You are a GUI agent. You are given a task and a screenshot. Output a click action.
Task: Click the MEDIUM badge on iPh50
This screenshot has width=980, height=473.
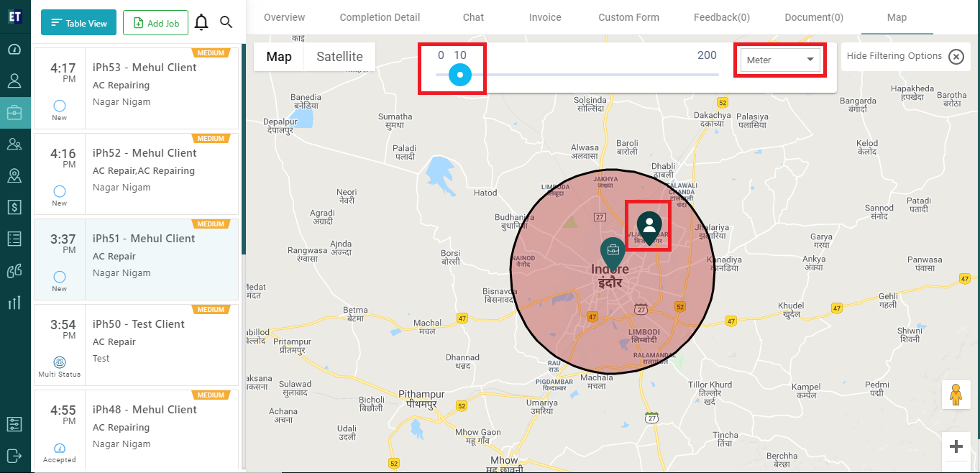coord(211,310)
